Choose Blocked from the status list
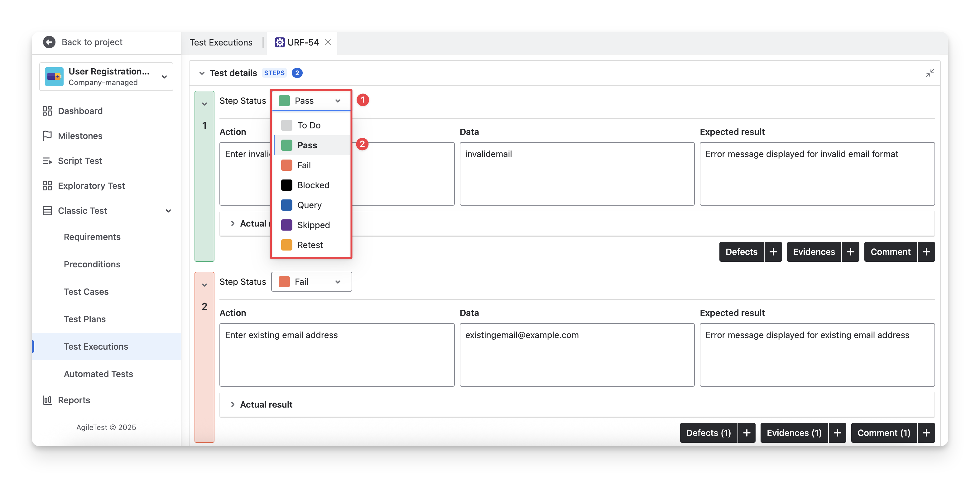 pos(313,185)
